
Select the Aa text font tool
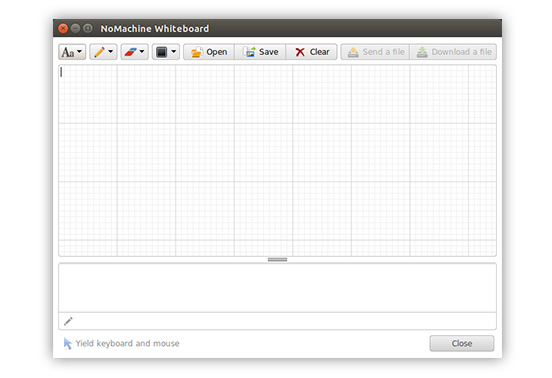tap(68, 52)
